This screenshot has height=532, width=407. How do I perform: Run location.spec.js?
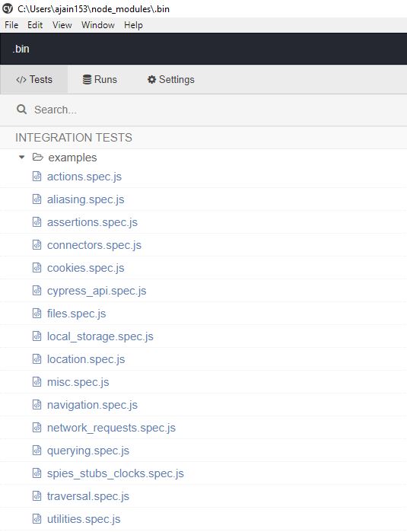86,359
